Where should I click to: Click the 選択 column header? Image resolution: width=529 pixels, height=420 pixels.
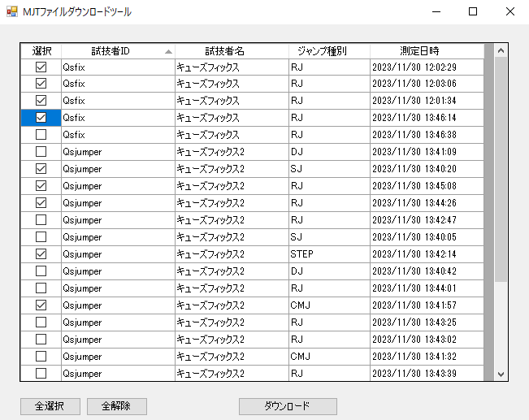[41, 51]
